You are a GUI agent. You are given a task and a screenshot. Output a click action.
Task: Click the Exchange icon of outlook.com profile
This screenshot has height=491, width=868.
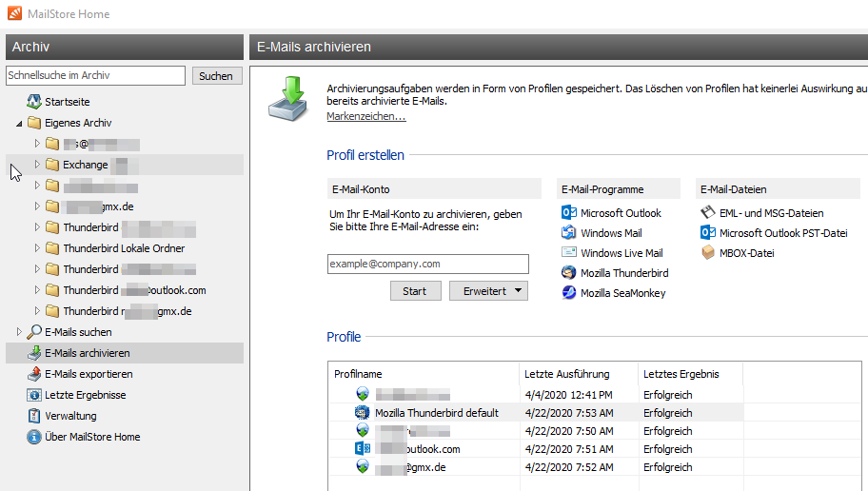(362, 448)
